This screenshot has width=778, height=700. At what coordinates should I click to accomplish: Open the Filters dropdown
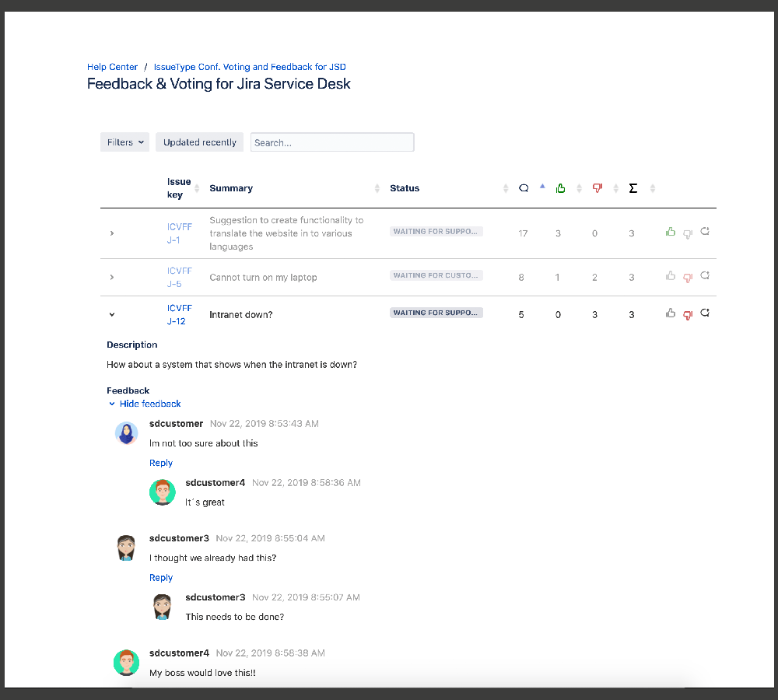coord(125,142)
